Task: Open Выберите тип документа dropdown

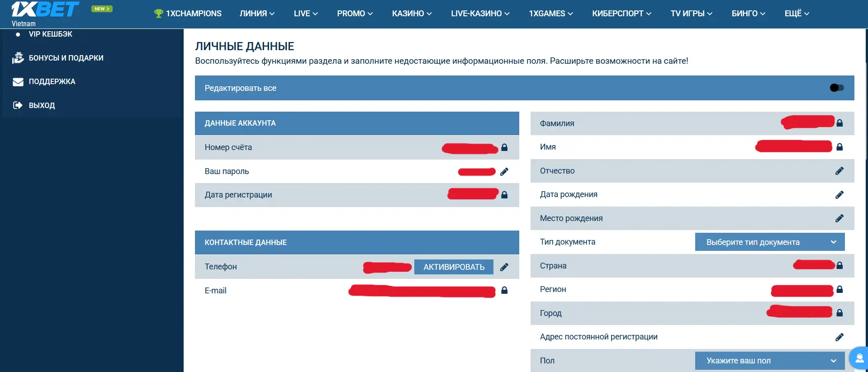Action: [x=770, y=242]
